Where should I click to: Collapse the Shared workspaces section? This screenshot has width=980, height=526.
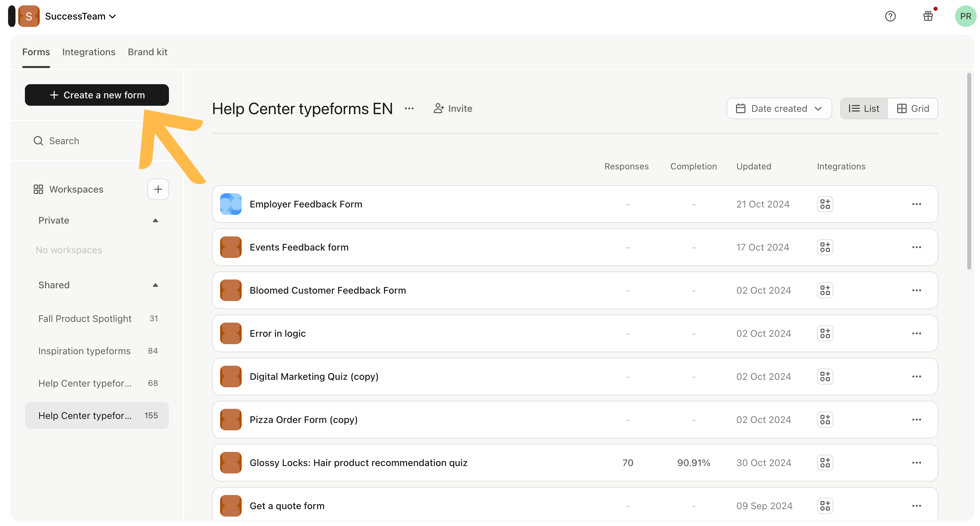155,285
